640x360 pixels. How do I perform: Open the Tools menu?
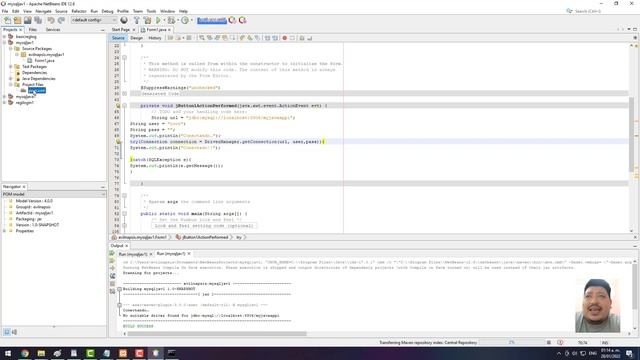151,11
